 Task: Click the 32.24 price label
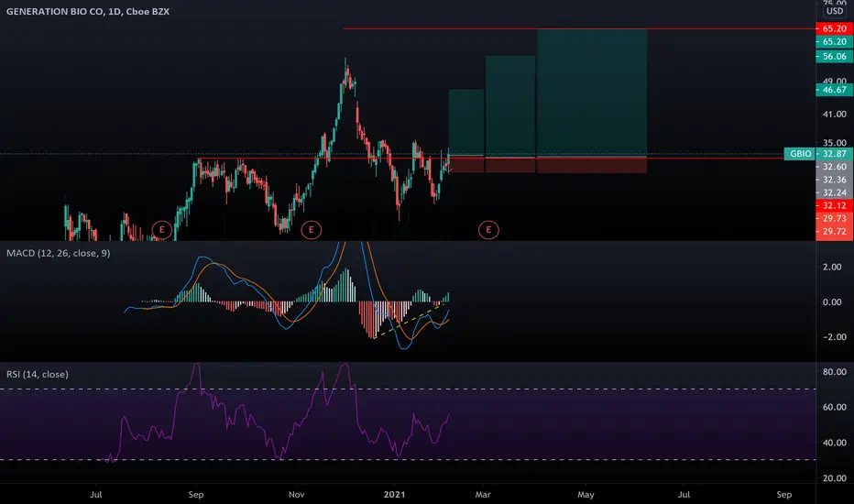click(835, 192)
